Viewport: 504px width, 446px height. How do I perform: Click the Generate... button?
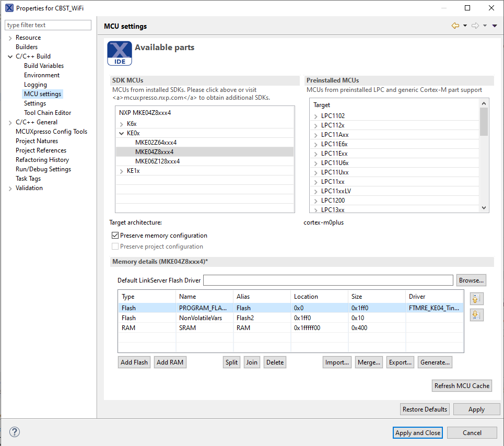pos(435,362)
